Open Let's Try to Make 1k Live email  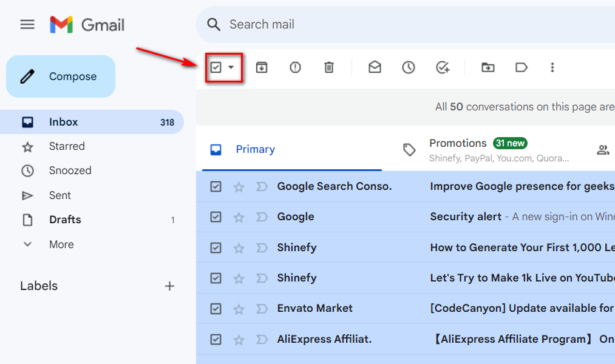tap(523, 278)
